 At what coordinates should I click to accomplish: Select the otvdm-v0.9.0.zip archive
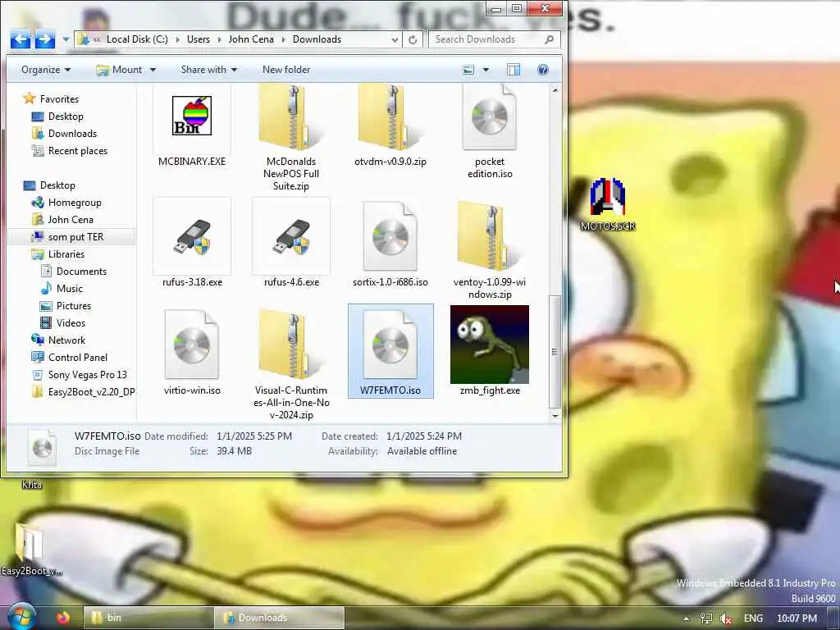[x=390, y=116]
